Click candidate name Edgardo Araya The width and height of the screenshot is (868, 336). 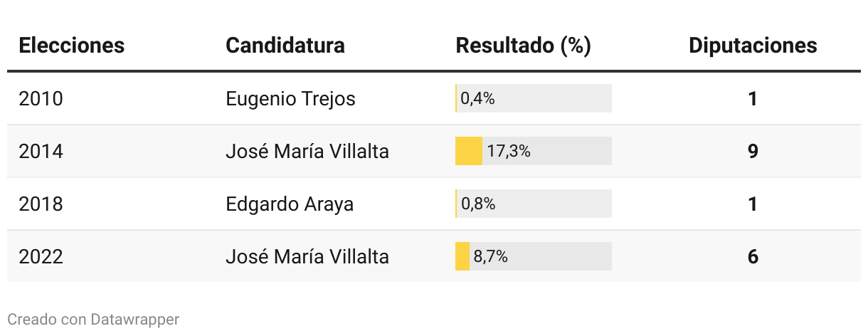click(290, 204)
